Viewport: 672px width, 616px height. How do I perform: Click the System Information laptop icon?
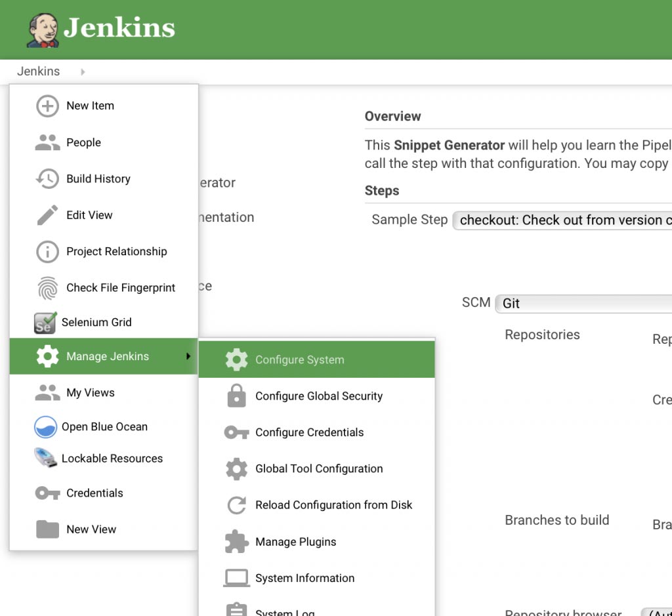coord(236,578)
